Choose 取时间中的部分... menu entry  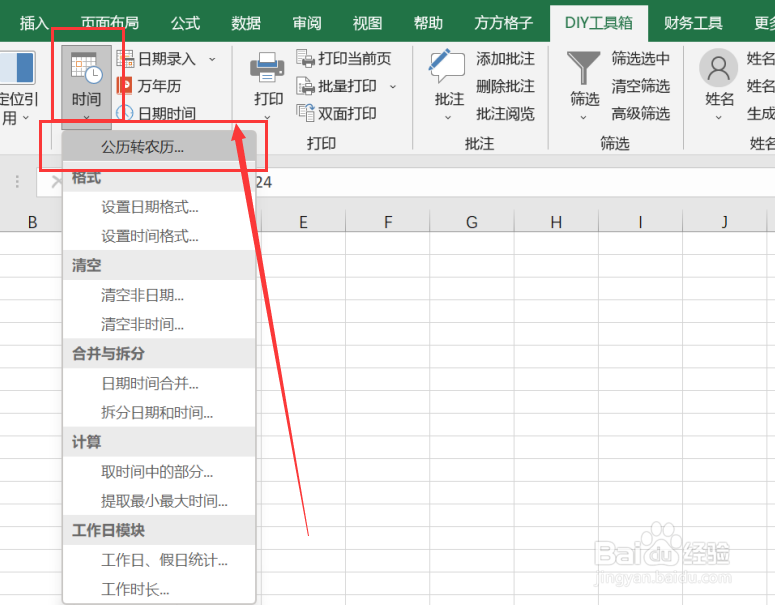coord(159,472)
